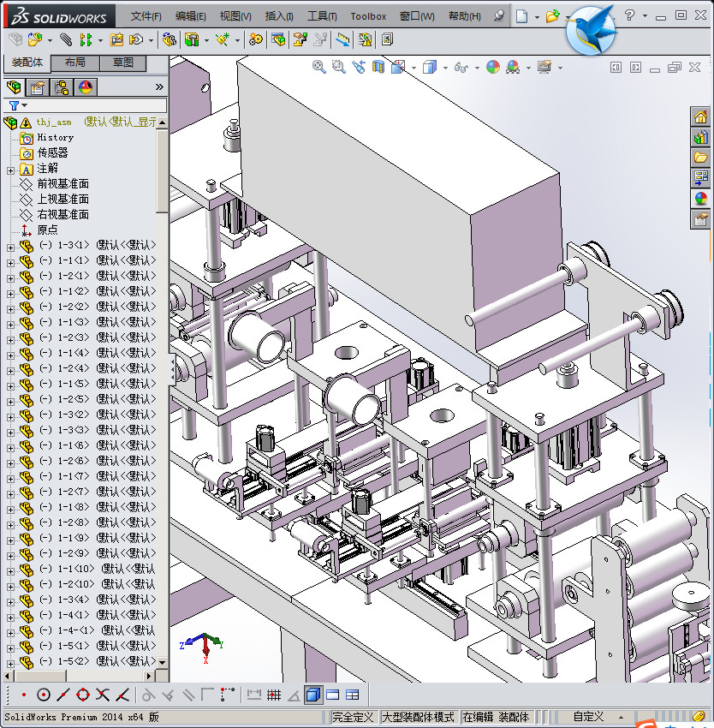Open SolidWorks Resources home icon in task pane
714x728 pixels.
pyautogui.click(x=701, y=117)
